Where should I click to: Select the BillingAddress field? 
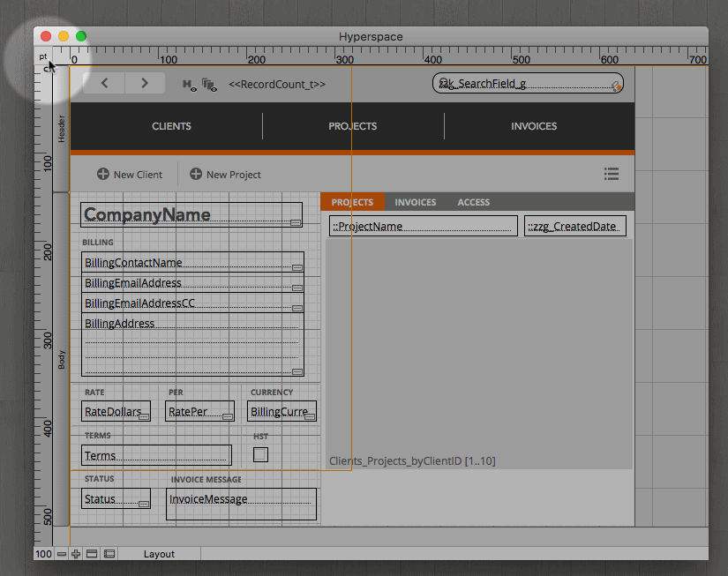(x=192, y=344)
